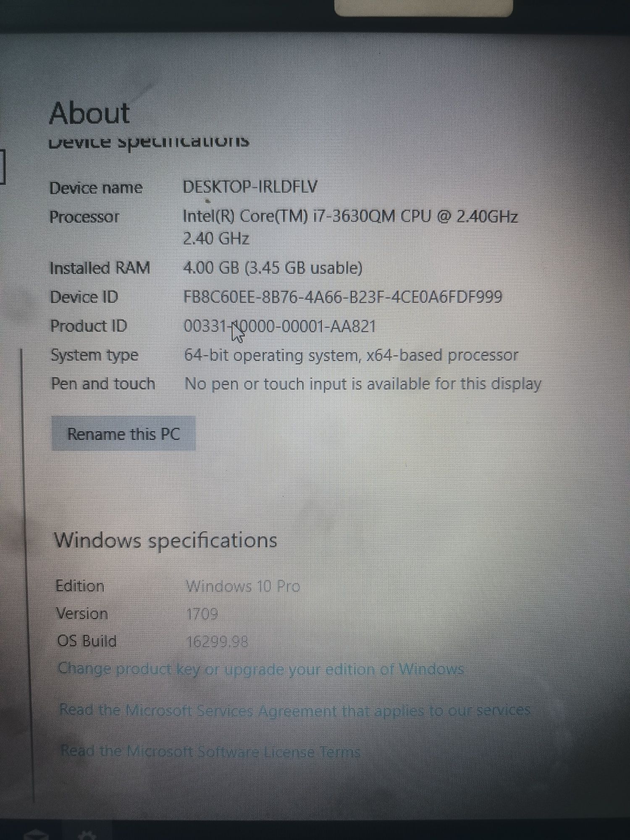Click the System type label

94,355
